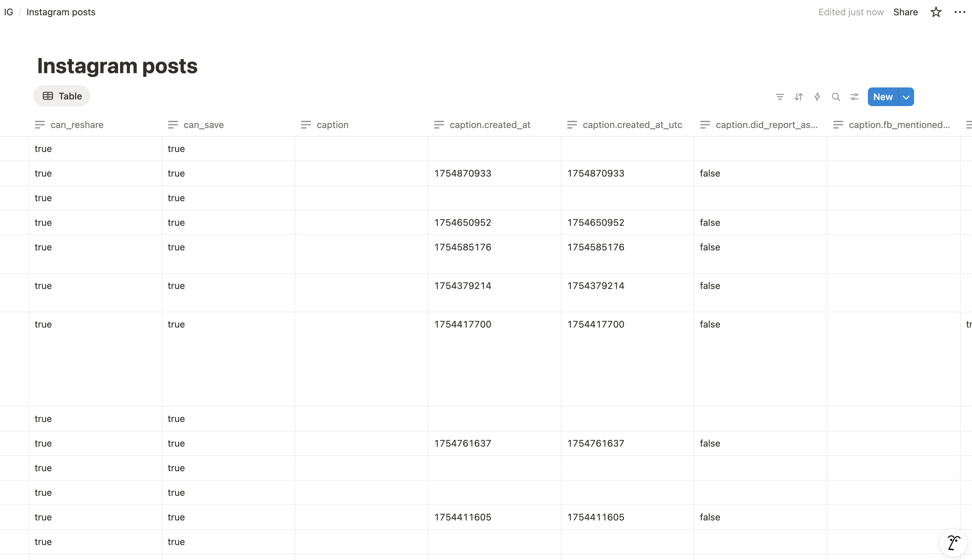The image size is (972, 560).
Task: Open the caption.created_at_utc column header menu
Action: 628,125
